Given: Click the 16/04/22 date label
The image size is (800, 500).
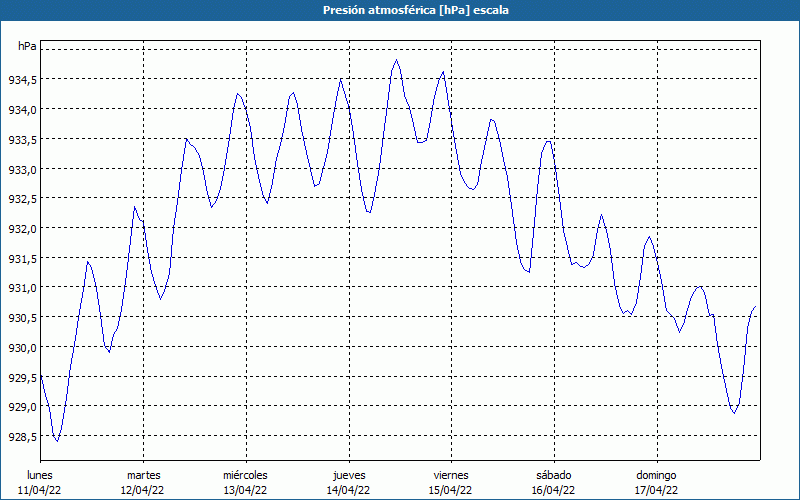Looking at the screenshot, I should click(x=554, y=490).
